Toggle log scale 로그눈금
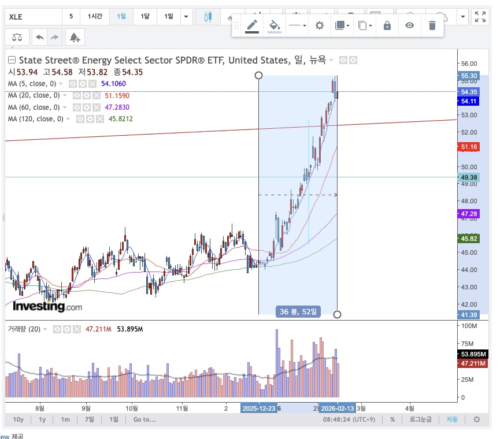This screenshot has height=439, width=504. 420,419
